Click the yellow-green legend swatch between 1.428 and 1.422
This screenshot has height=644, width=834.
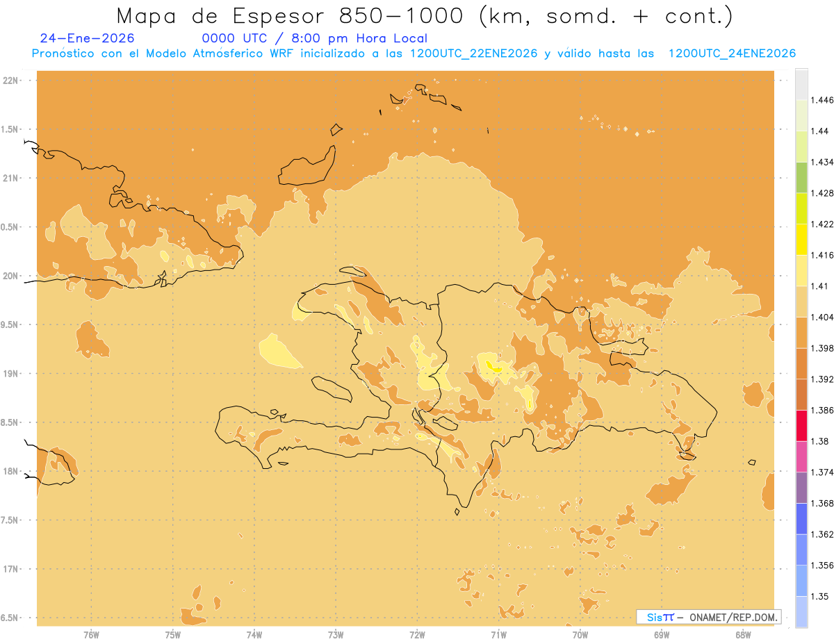coord(801,208)
